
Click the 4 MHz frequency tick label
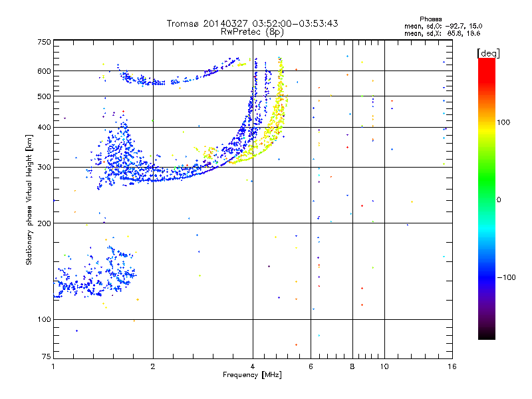[x=253, y=366]
